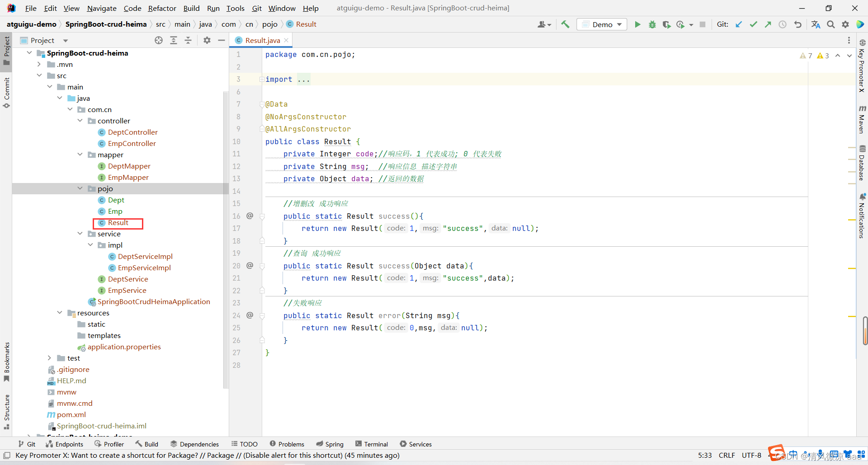The image size is (868, 465).
Task: Collapse the controller package
Action: click(x=80, y=121)
